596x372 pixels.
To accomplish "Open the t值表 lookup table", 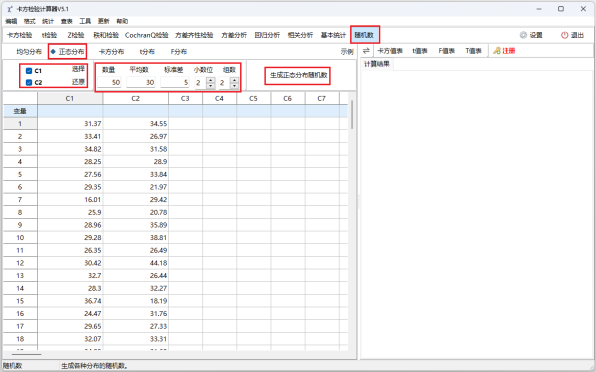I will pyautogui.click(x=420, y=51).
